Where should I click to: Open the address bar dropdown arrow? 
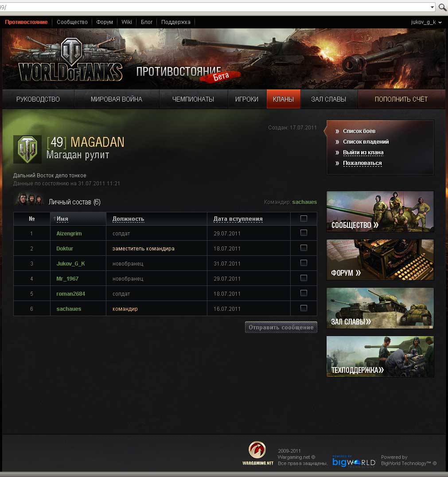coord(432,7)
